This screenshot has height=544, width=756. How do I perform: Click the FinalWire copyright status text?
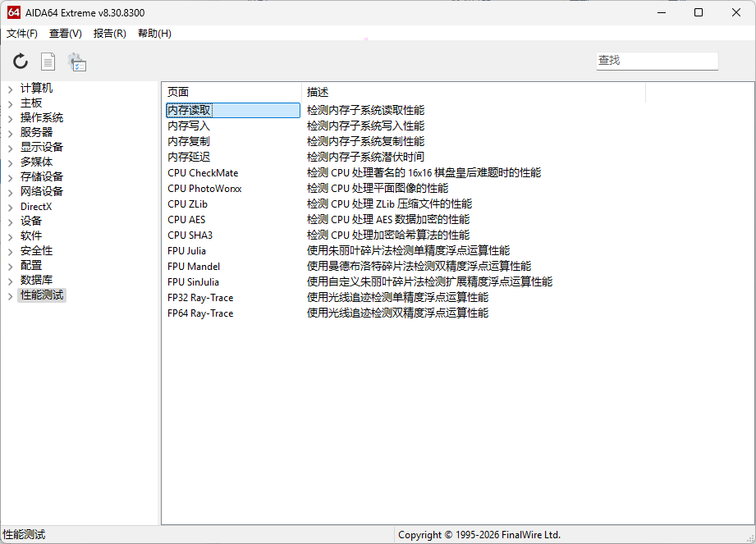[479, 535]
